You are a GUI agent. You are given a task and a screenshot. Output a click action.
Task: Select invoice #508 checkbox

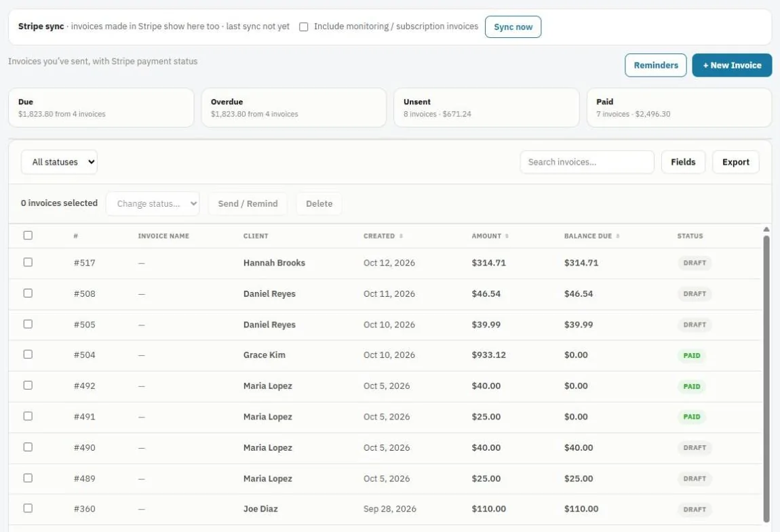(x=28, y=293)
